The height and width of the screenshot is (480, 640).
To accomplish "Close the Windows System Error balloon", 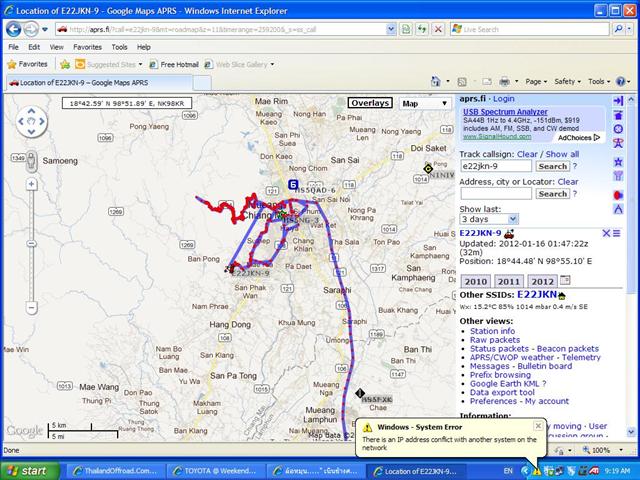I will pos(537,425).
